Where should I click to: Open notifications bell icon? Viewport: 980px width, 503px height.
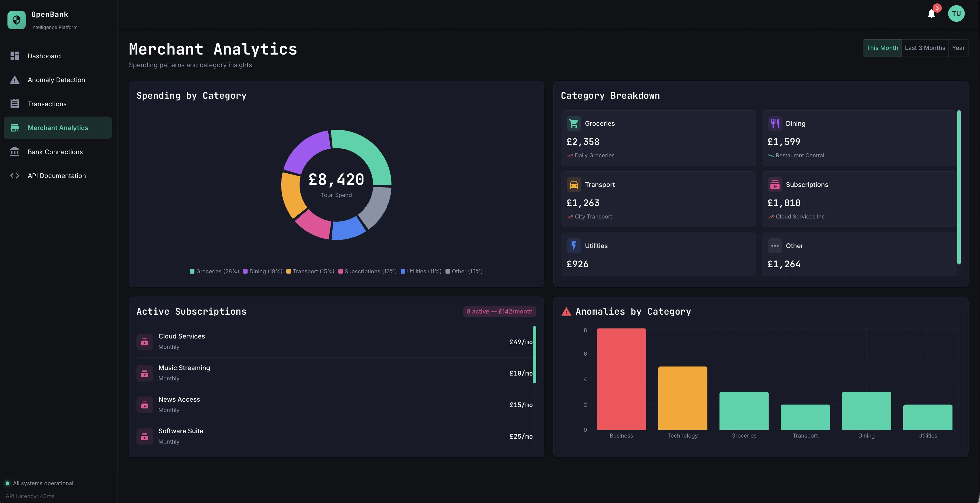[x=931, y=14]
